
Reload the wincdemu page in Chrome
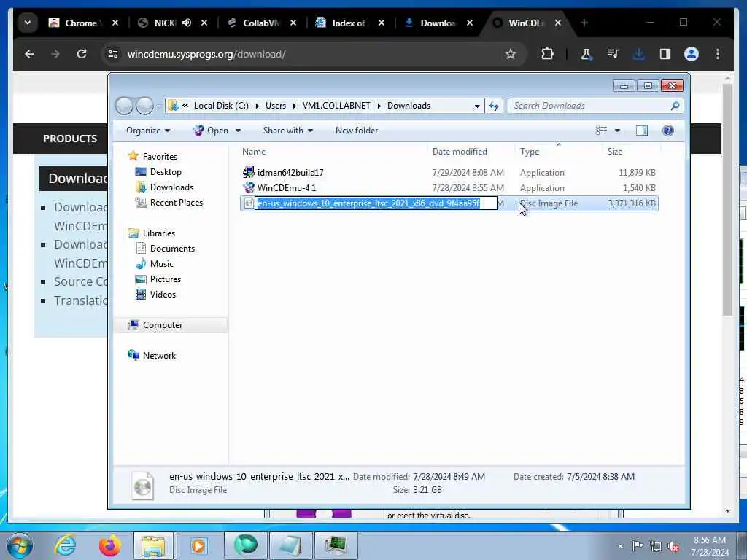(x=82, y=54)
